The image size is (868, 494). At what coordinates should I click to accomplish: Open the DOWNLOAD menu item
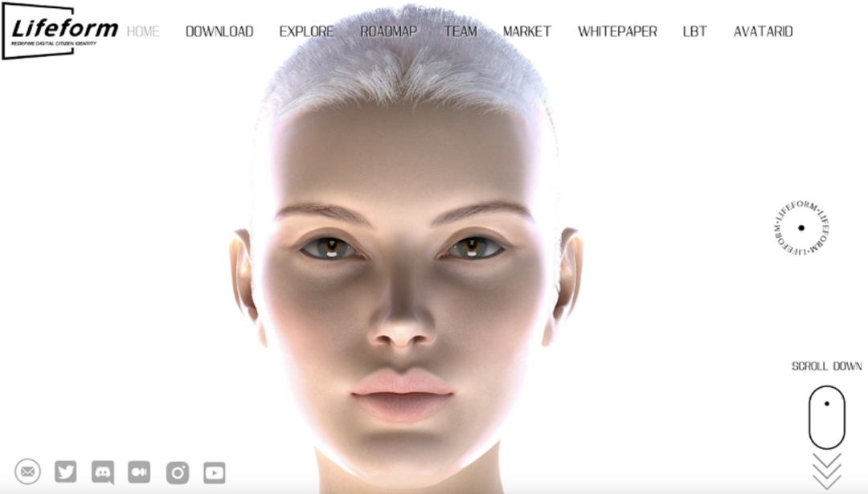coord(219,31)
